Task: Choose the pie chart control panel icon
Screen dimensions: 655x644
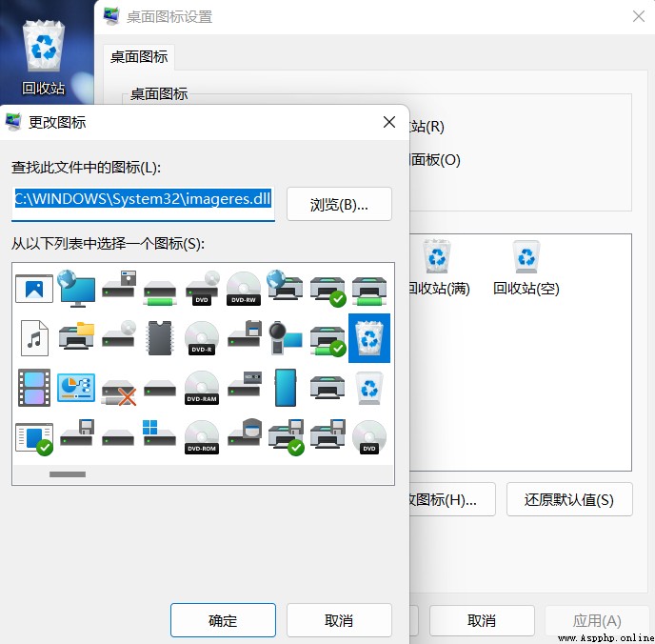Action: [x=76, y=388]
